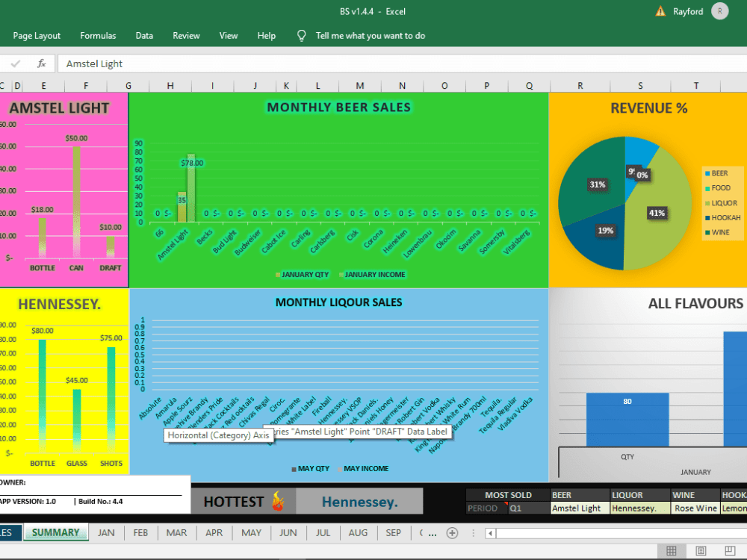Open the View ribbon tab
Image resolution: width=747 pixels, height=560 pixels.
point(229,35)
